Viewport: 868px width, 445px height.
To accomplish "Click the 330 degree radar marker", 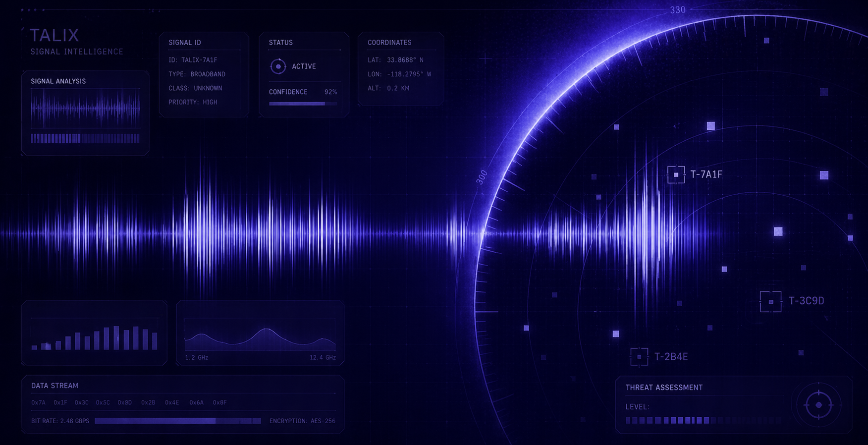I will coord(677,10).
